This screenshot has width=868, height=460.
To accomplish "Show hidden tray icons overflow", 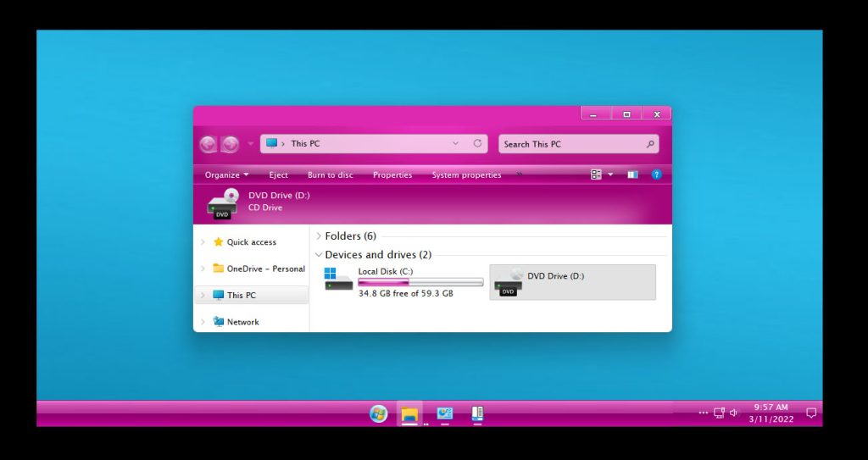I will [x=703, y=413].
